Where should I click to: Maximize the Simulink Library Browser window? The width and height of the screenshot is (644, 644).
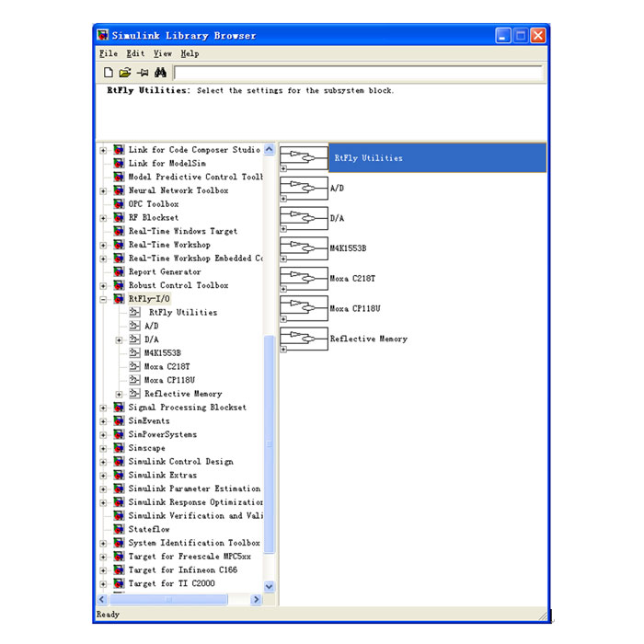(521, 36)
